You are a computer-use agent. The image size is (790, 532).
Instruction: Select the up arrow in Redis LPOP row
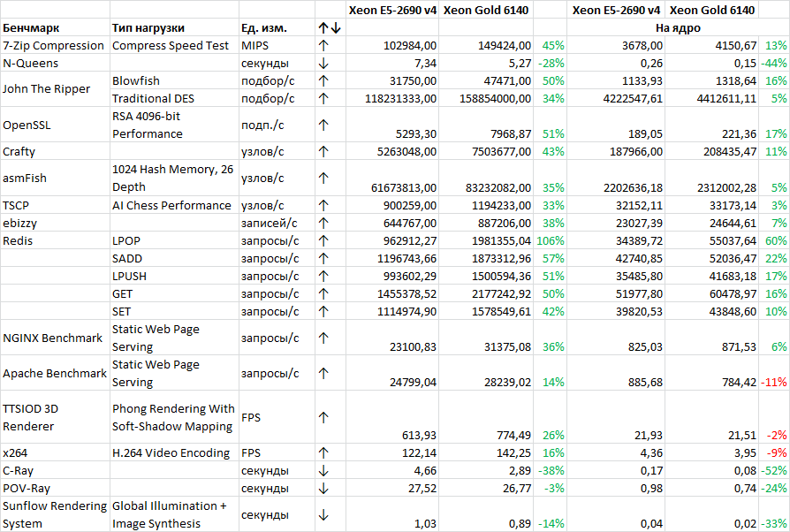click(323, 240)
